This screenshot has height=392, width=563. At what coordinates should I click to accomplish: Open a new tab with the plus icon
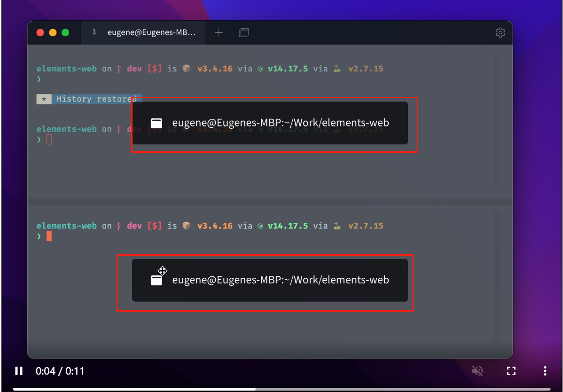[219, 32]
